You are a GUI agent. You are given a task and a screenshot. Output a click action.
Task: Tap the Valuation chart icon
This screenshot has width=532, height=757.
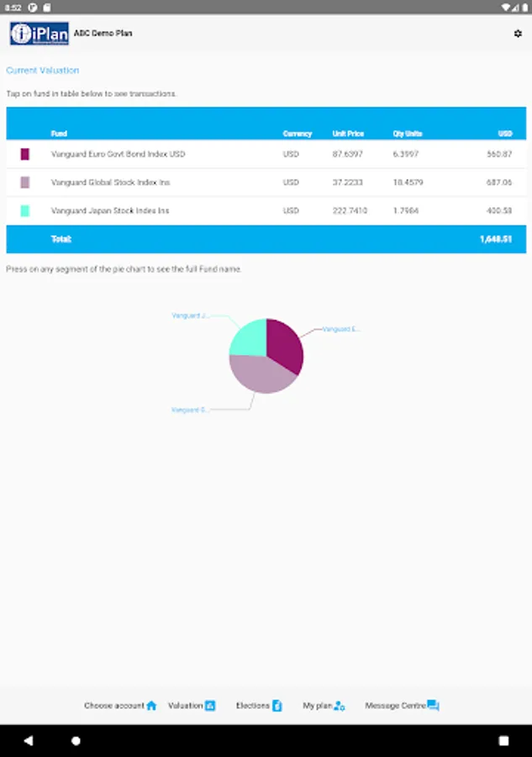[210, 706]
